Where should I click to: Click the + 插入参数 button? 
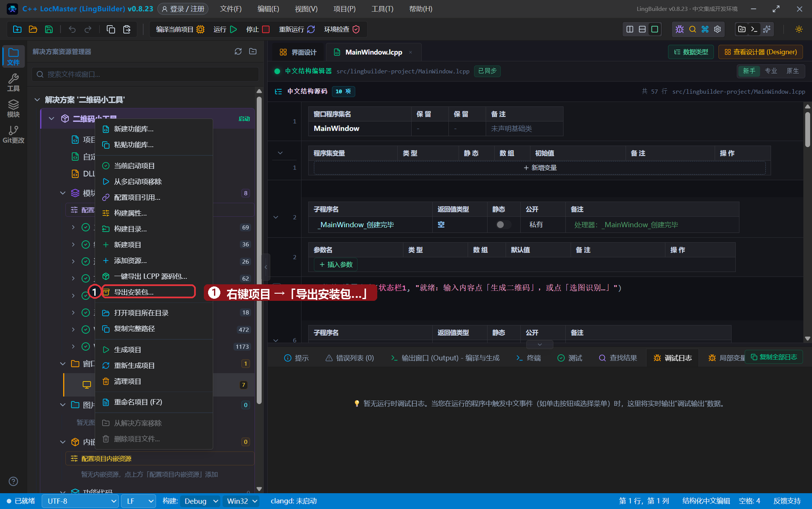point(336,264)
